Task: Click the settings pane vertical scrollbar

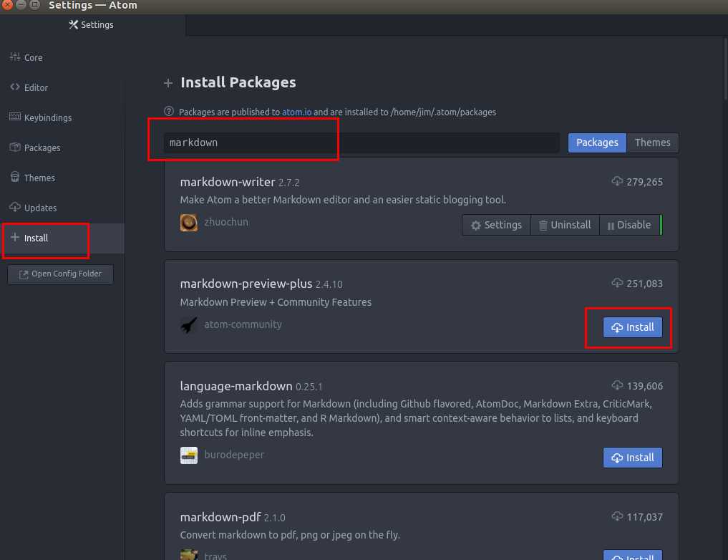Action: click(726, 69)
